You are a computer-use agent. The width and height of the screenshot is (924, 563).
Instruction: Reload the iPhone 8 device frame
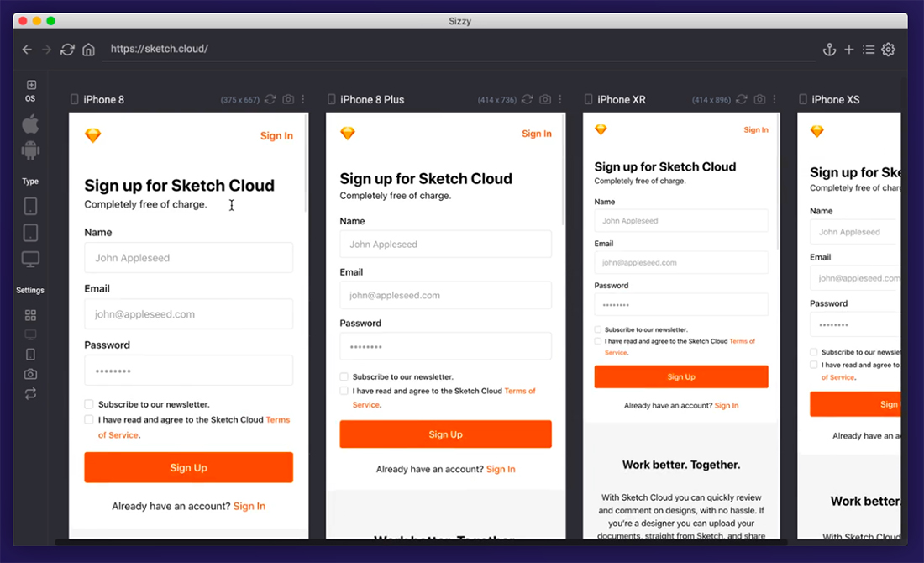pos(270,100)
